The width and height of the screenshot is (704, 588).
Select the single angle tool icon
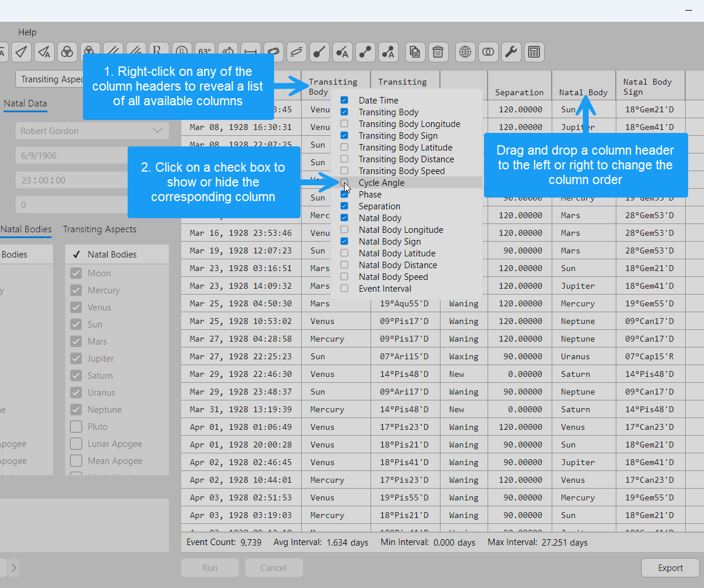pyautogui.click(x=21, y=52)
